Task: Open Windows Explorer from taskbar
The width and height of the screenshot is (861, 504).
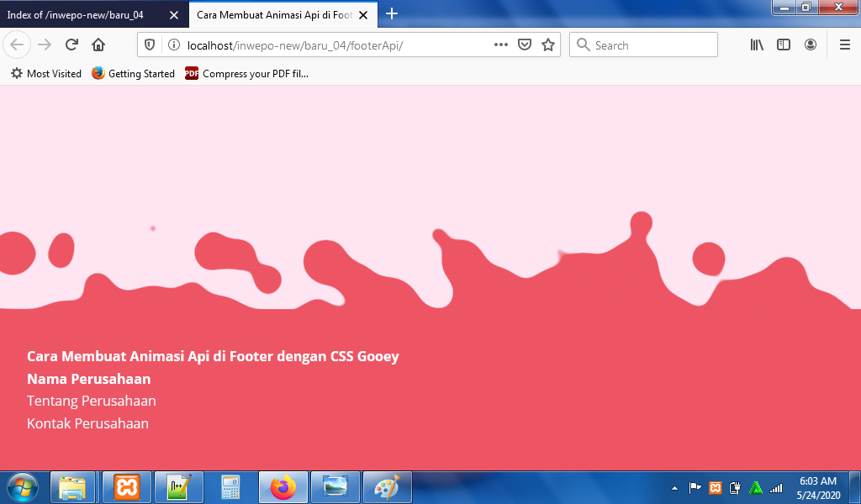Action: [73, 487]
